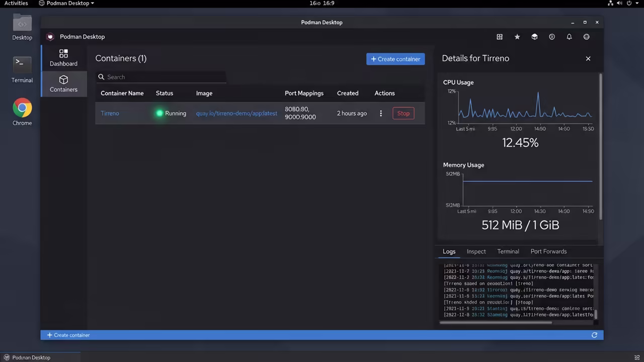Switch to the Terminal tab in details
The height and width of the screenshot is (362, 644).
[508, 251]
